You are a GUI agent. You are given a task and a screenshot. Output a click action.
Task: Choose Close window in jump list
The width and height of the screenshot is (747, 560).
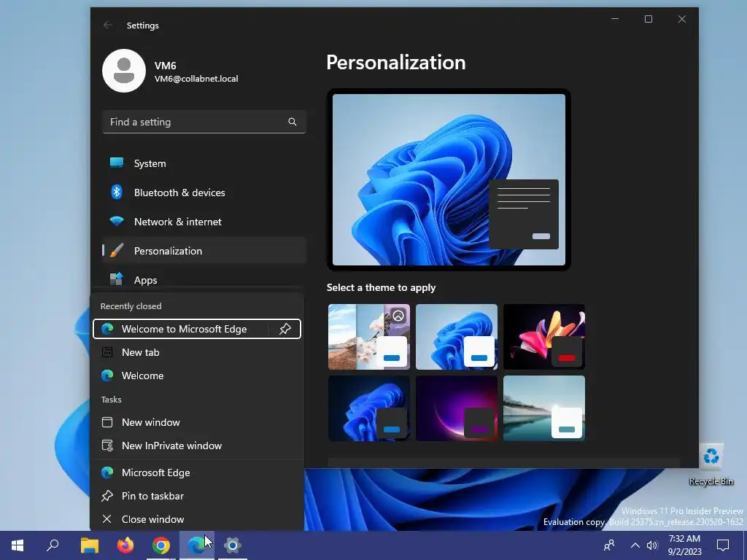197,519
